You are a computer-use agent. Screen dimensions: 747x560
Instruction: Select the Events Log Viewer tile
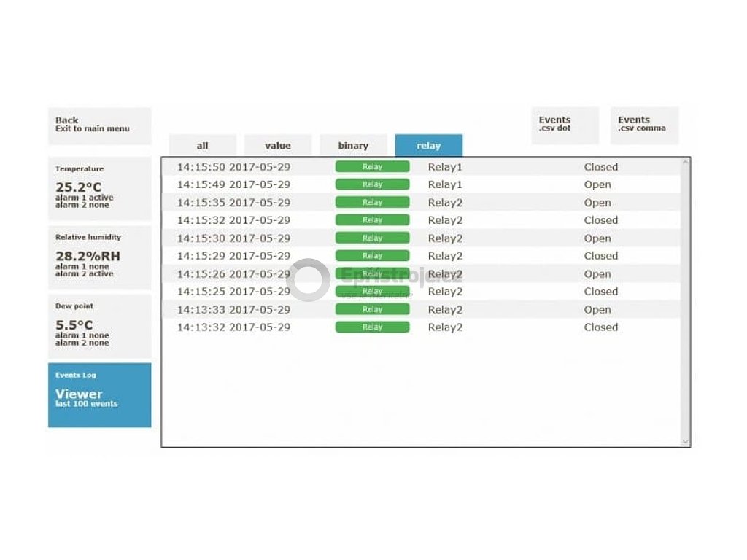point(99,395)
